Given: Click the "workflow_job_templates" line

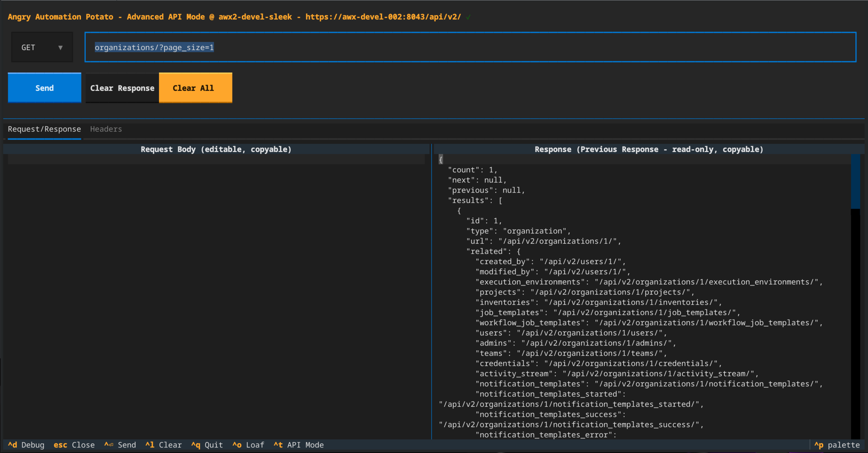Looking at the screenshot, I should pyautogui.click(x=649, y=323).
